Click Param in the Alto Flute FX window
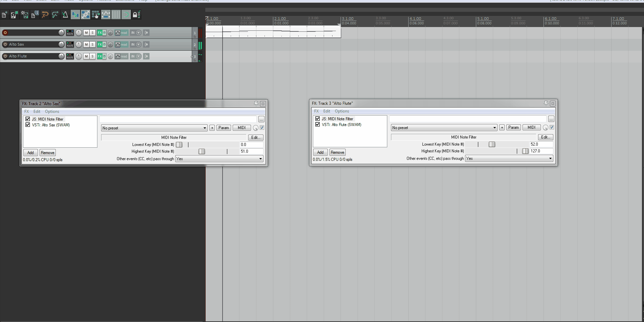Viewport: 644px width, 322px height. point(513,127)
